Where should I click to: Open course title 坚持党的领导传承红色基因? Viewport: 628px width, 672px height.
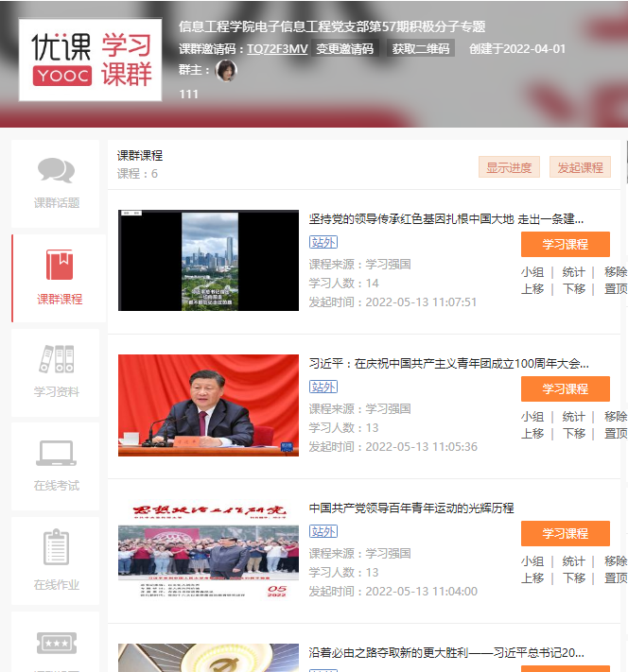point(446,219)
